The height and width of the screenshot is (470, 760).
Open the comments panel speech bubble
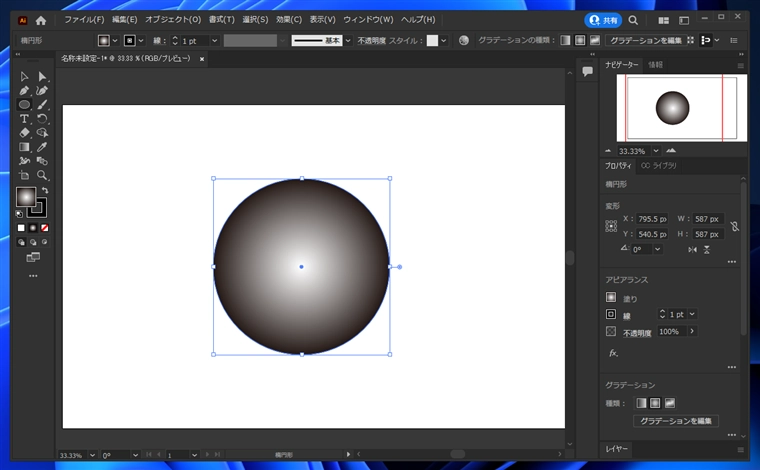(x=587, y=72)
